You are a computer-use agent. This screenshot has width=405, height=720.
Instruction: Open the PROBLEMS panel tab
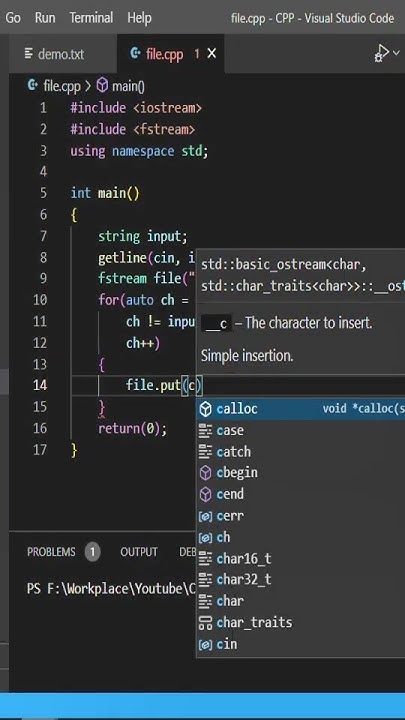(x=51, y=551)
